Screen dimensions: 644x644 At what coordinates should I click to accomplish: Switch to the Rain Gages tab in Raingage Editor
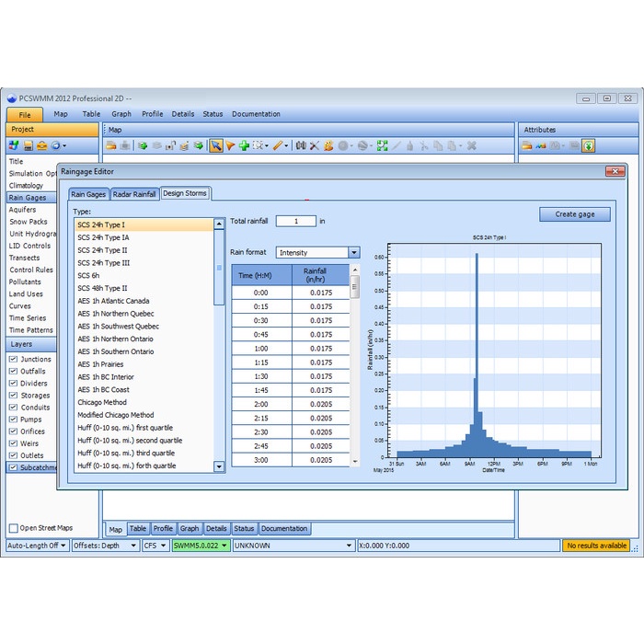click(x=88, y=194)
